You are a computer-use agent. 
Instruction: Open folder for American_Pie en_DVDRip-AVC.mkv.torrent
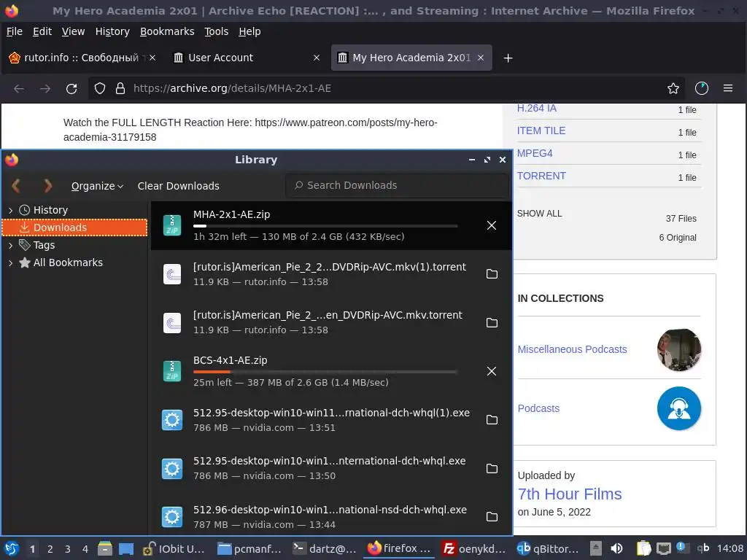492,323
